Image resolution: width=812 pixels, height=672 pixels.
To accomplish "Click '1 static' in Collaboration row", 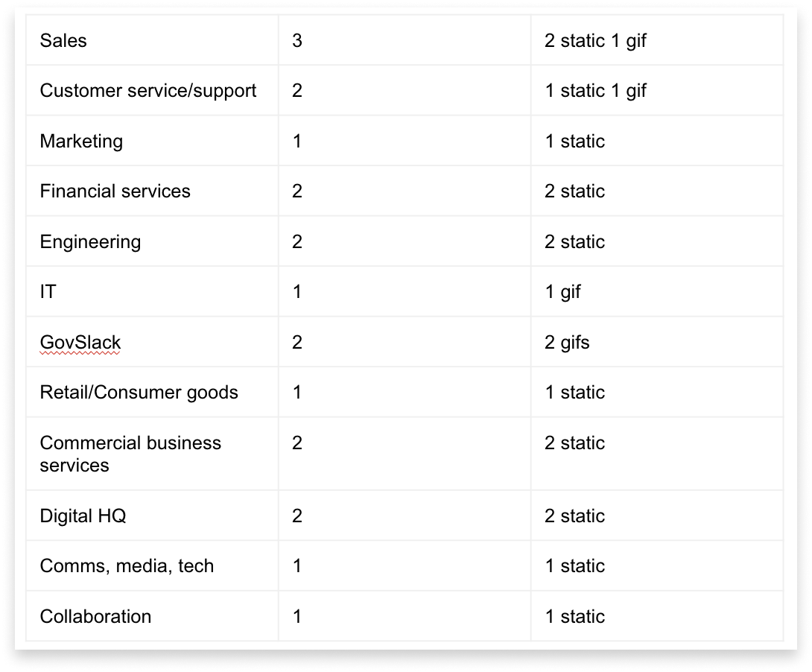I will click(574, 616).
